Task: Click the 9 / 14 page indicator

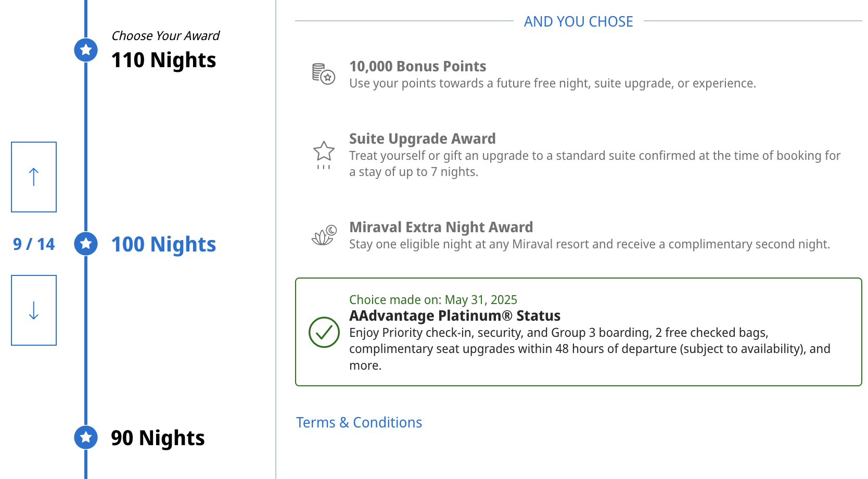Action: pos(34,244)
